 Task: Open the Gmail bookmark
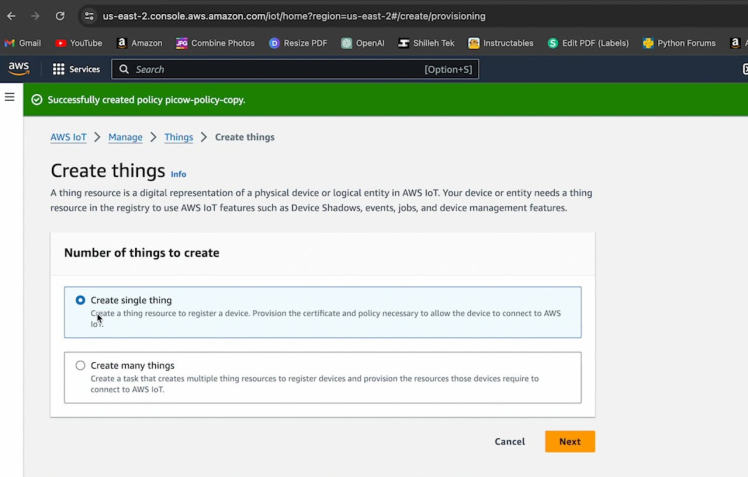coord(23,43)
